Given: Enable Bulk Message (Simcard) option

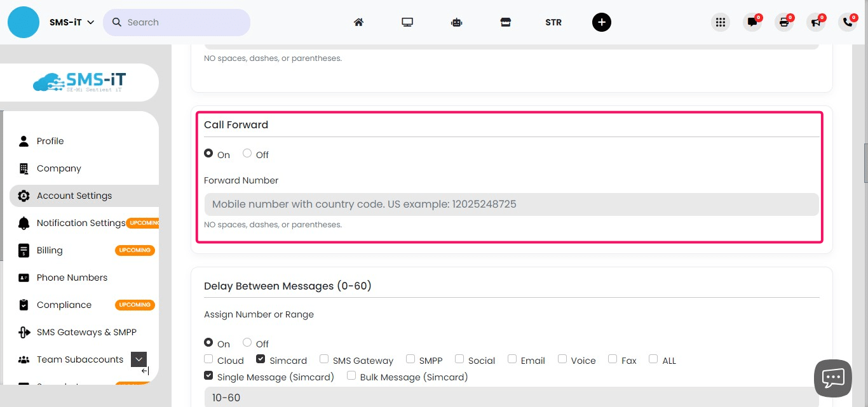Looking at the screenshot, I should click(x=351, y=375).
